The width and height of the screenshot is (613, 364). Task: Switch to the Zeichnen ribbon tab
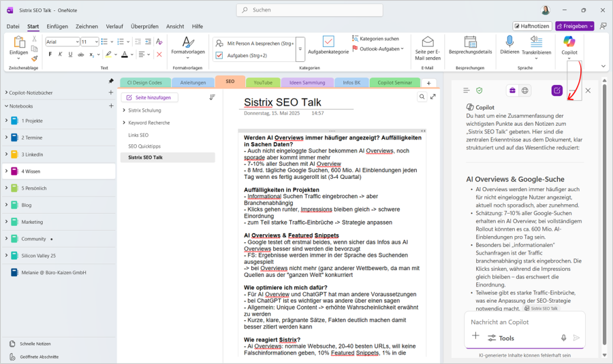(87, 26)
